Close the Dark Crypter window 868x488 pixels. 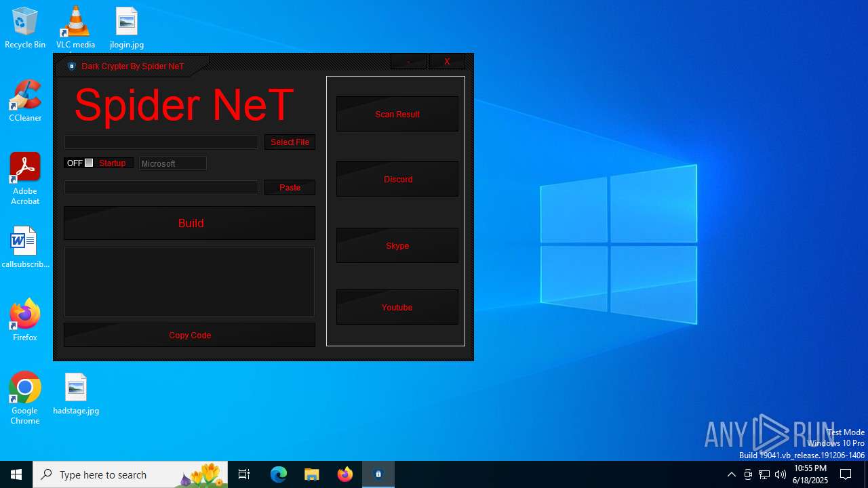(447, 62)
